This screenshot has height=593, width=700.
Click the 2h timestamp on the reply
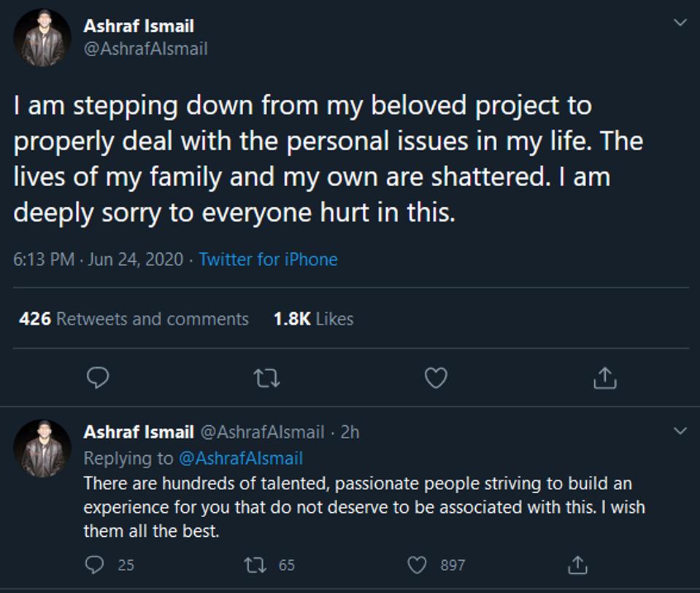350,432
